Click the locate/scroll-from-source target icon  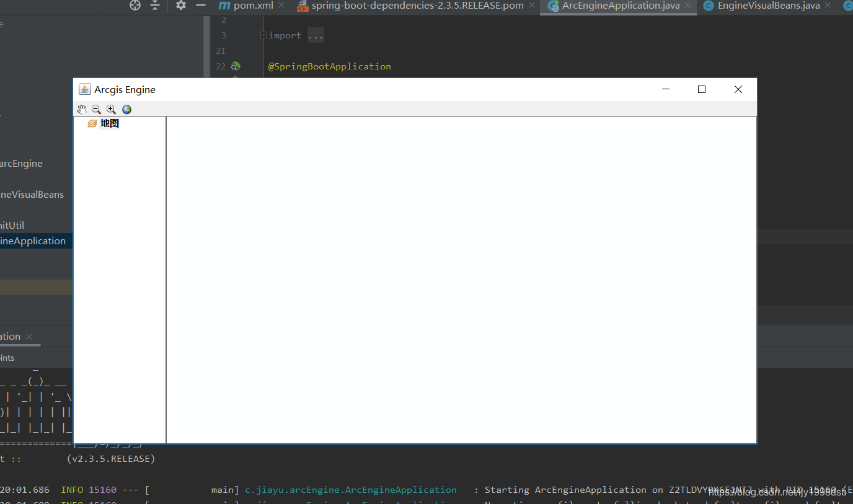click(x=135, y=5)
